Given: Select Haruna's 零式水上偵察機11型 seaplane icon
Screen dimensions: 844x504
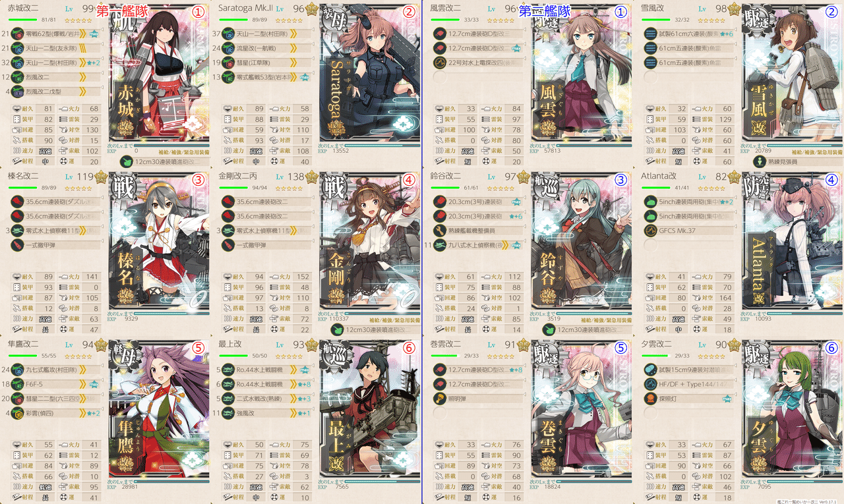Looking at the screenshot, I should tap(19, 231).
